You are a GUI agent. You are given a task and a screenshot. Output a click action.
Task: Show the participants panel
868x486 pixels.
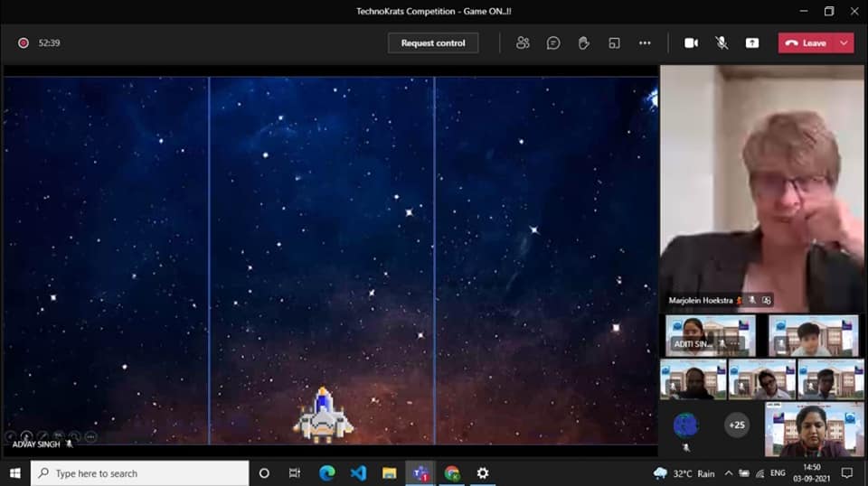tap(523, 43)
